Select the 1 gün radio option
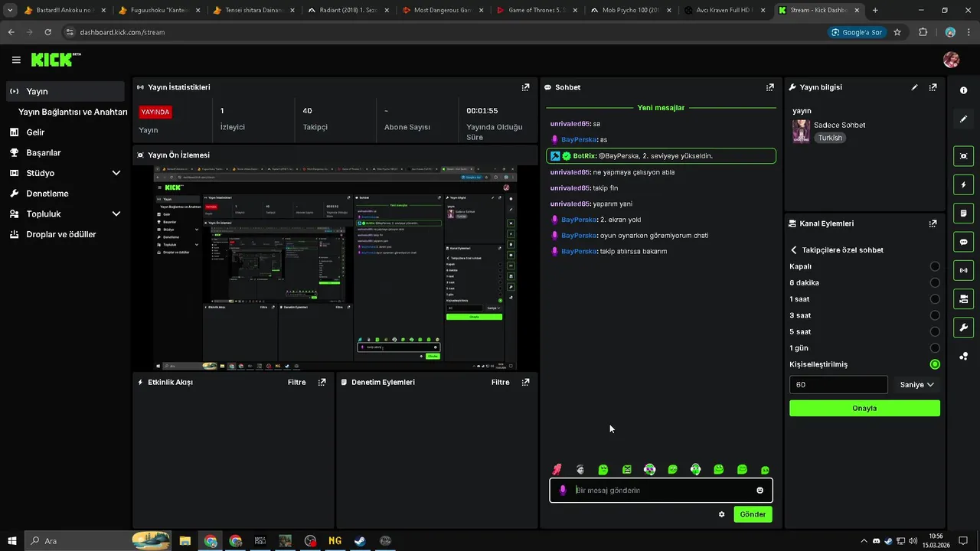Screen dimensions: 980x551 coord(935,348)
